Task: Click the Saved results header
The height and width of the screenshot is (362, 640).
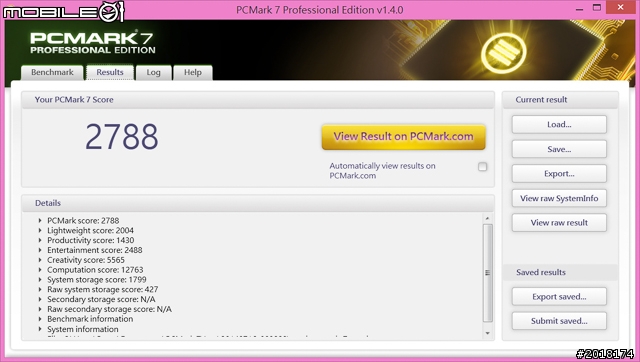Action: pos(560,272)
